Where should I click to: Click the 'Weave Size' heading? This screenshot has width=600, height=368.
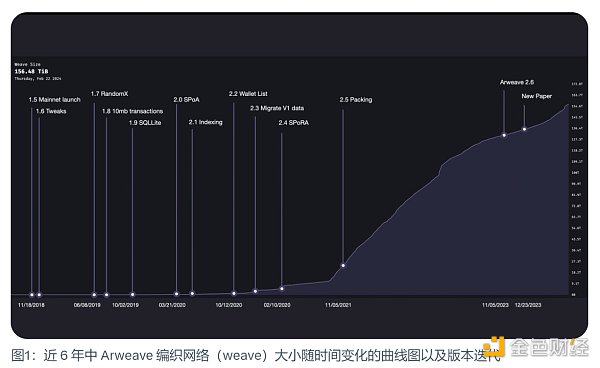tap(28, 64)
